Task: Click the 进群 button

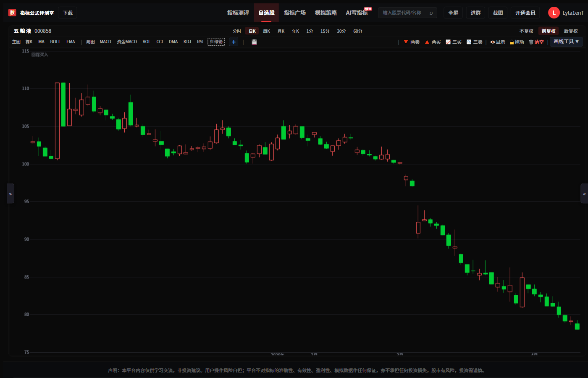Action: click(x=475, y=13)
